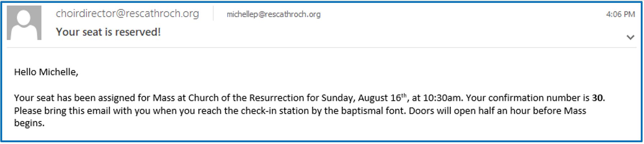
Task: Click the word "Sunday" in the message
Action: point(337,98)
